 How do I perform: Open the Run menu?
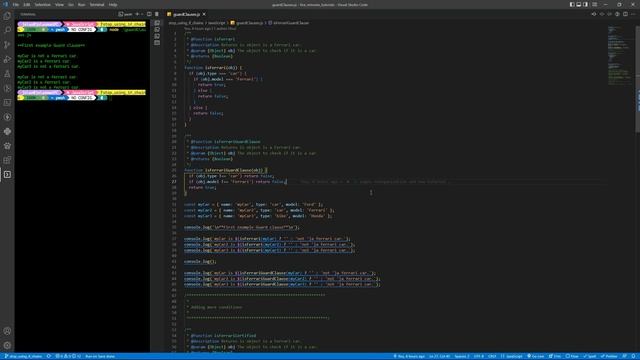81,4
